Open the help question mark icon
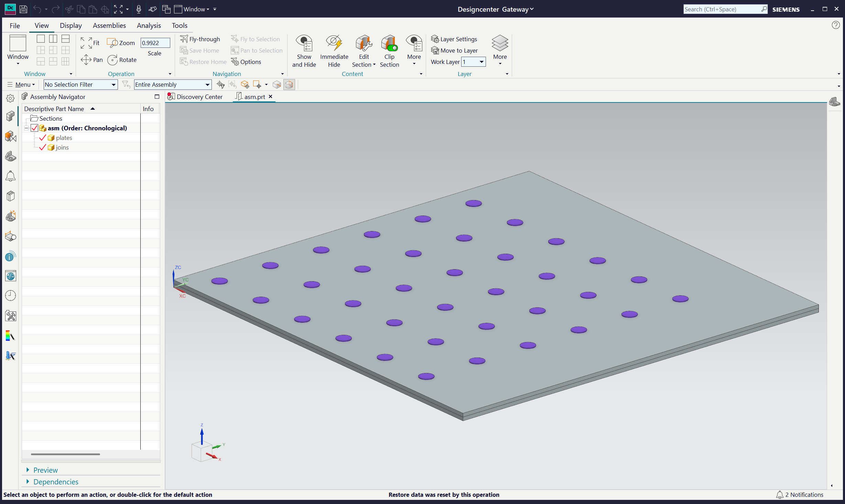The height and width of the screenshot is (504, 845). click(x=836, y=25)
